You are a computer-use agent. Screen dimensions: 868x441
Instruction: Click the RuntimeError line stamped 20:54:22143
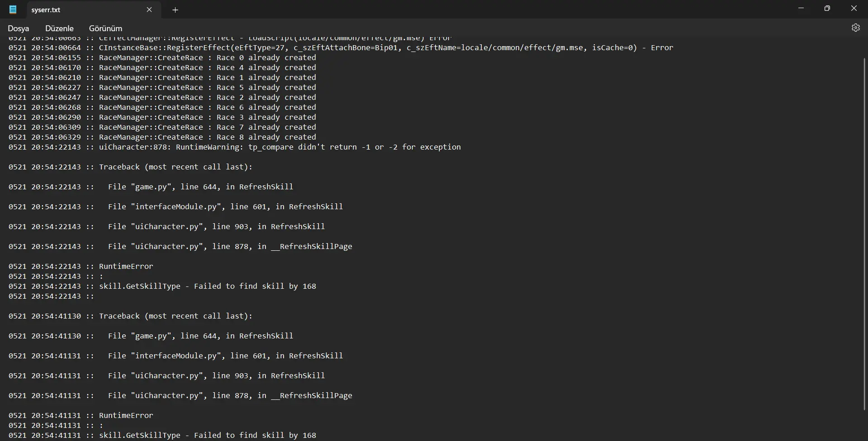126,267
